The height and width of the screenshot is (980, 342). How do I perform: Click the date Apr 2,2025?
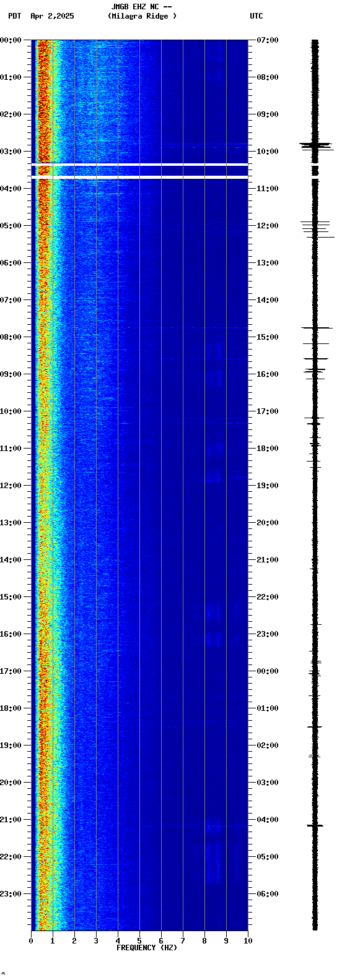52,16
